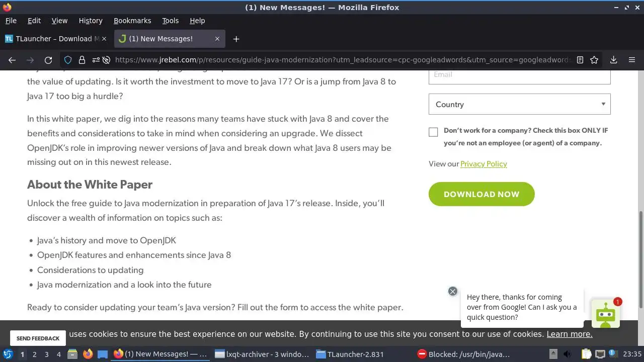Open the site permissions icon in address bar
Image resolution: width=644 pixels, height=362 pixels.
coord(96,60)
